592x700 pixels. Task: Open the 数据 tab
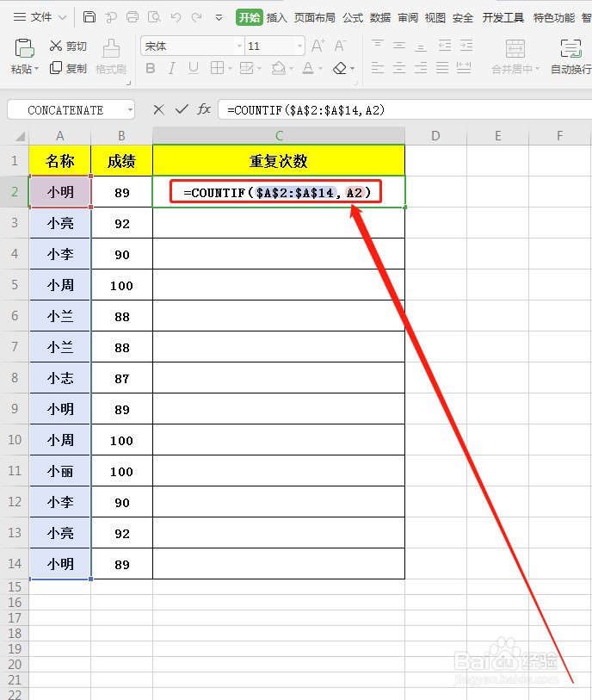coord(380,17)
